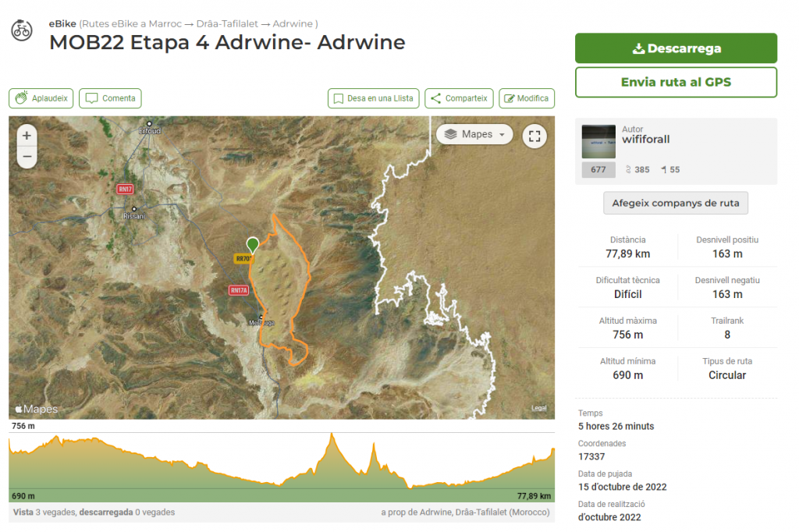The width and height of the screenshot is (799, 532).
Task: Zoom out on the map
Action: (27, 157)
